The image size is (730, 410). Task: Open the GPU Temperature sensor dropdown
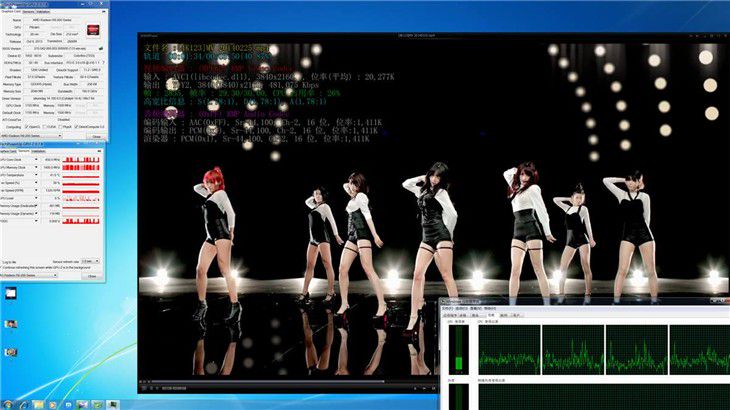36,175
